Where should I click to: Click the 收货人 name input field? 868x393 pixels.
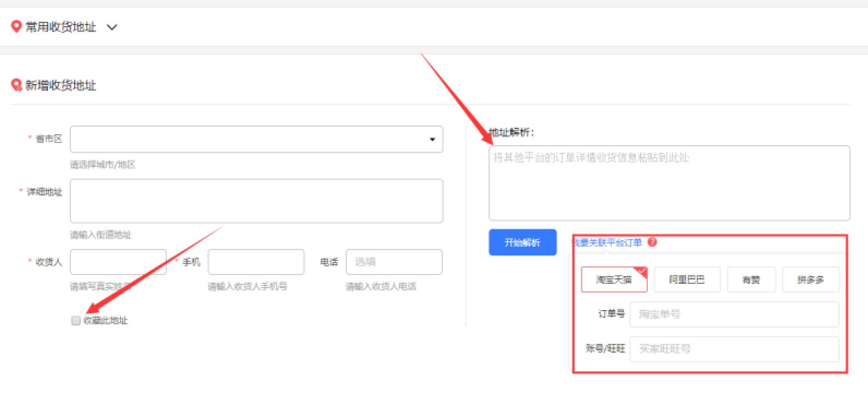pos(118,262)
